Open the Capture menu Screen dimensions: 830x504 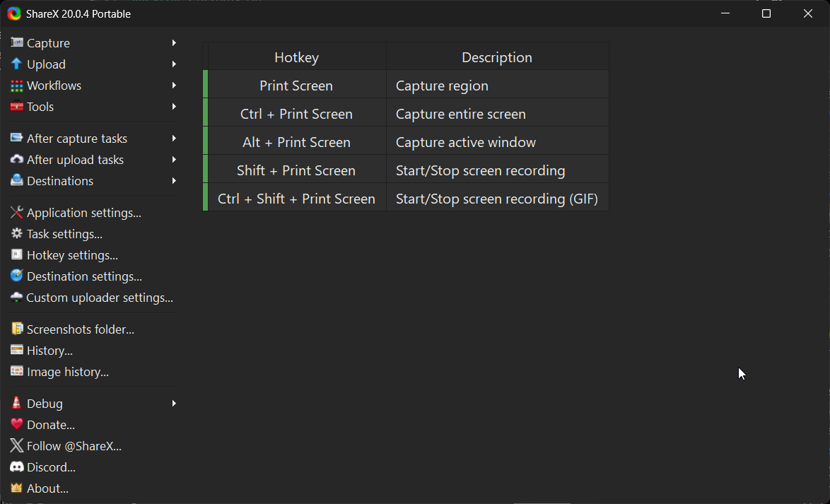click(x=94, y=43)
